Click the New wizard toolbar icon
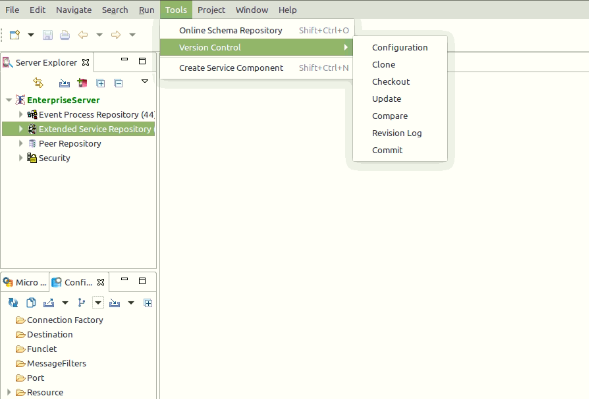Viewport: 589px width, 399px height. click(x=15, y=35)
